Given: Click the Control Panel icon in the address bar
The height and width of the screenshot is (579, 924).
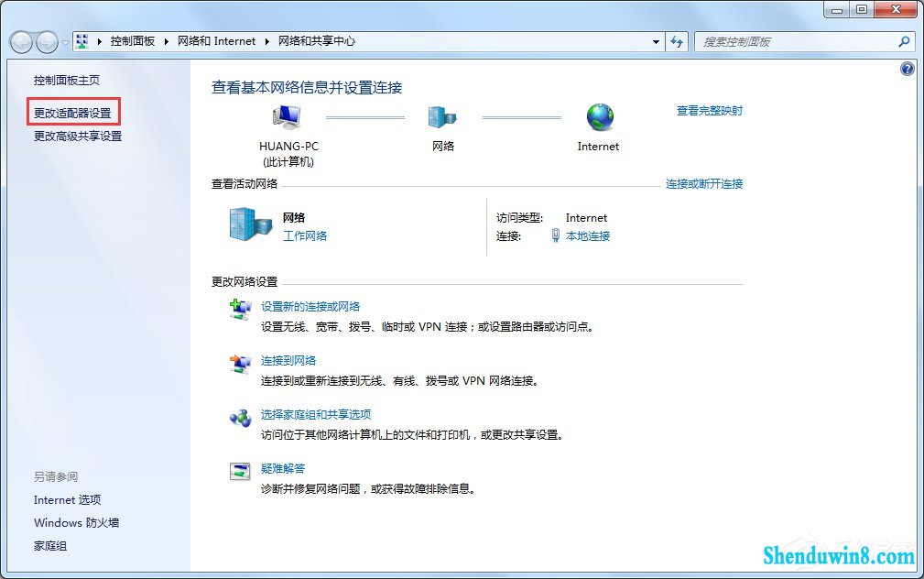Looking at the screenshot, I should 82,41.
